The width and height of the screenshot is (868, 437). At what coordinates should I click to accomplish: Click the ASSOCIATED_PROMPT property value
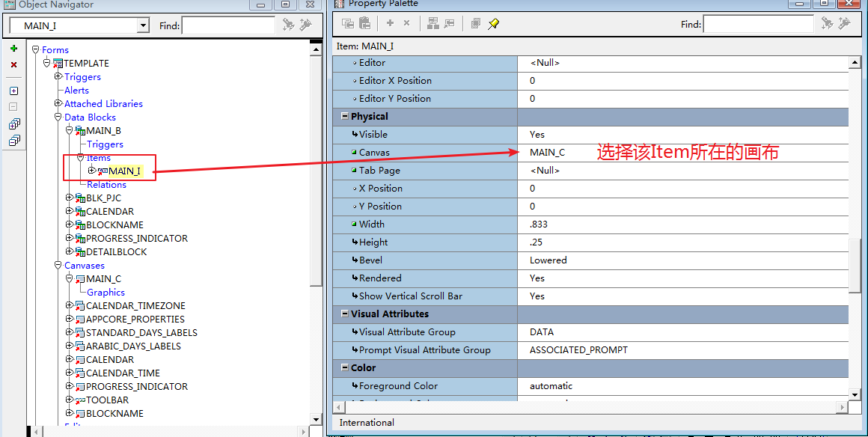point(578,350)
